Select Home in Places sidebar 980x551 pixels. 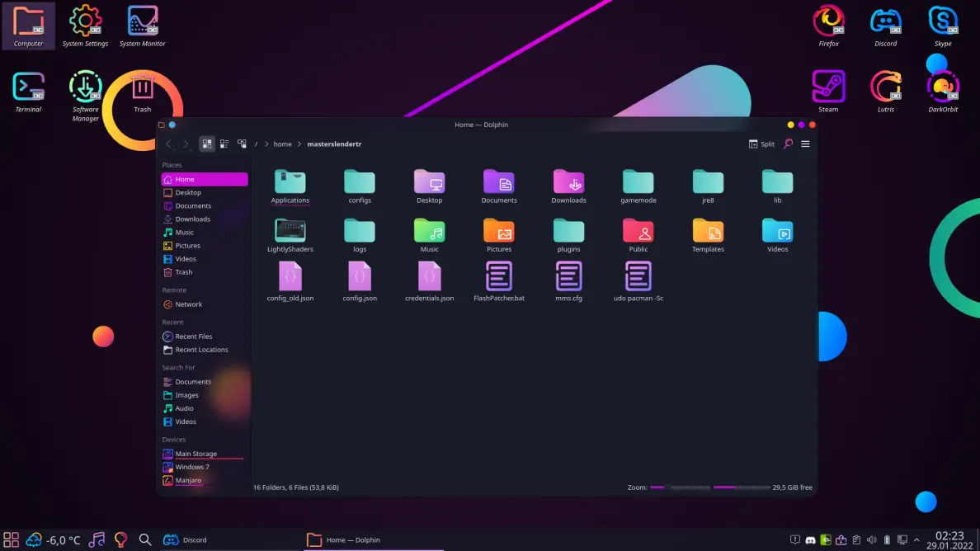tap(205, 179)
